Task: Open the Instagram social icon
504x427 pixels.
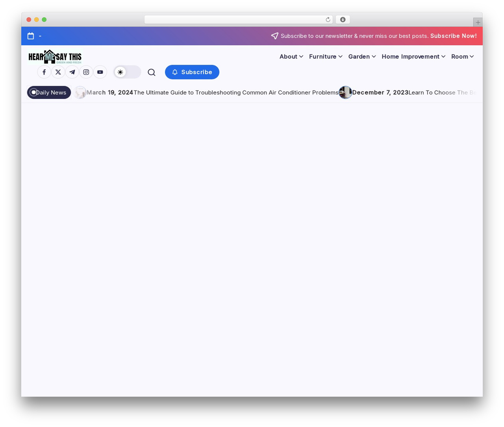Action: pyautogui.click(x=86, y=72)
